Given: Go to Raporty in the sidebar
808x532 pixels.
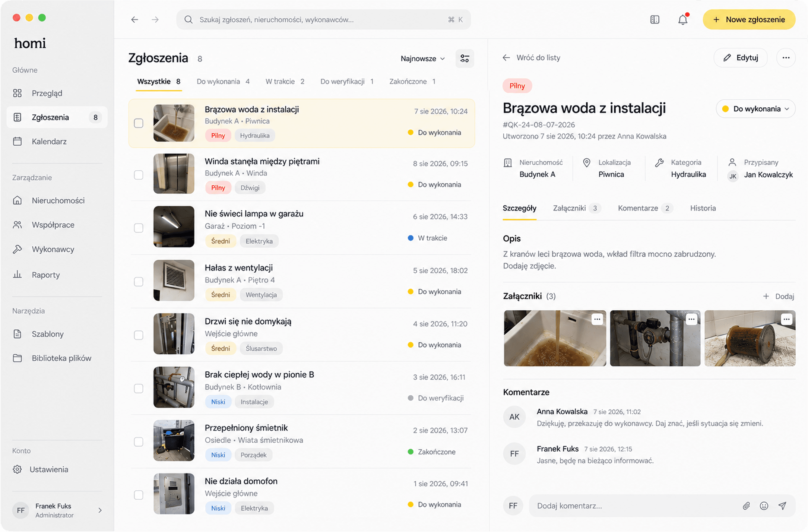Looking at the screenshot, I should 57,275.
